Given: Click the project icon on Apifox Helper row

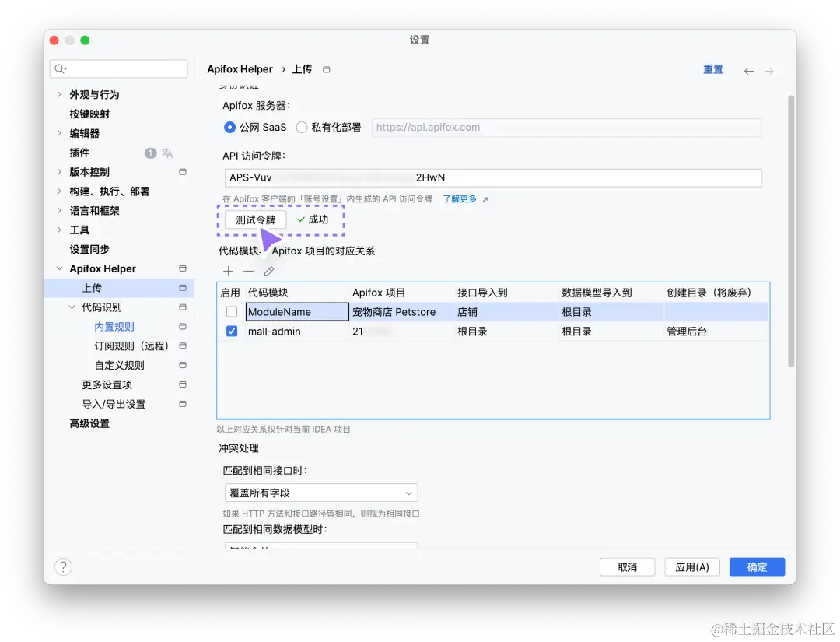Looking at the screenshot, I should point(183,268).
